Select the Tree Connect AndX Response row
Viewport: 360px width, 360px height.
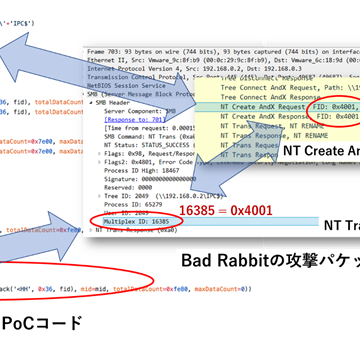click(x=277, y=97)
